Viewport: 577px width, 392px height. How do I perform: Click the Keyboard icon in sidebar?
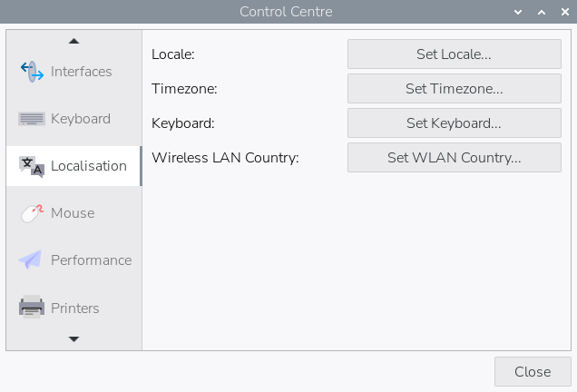pos(32,119)
